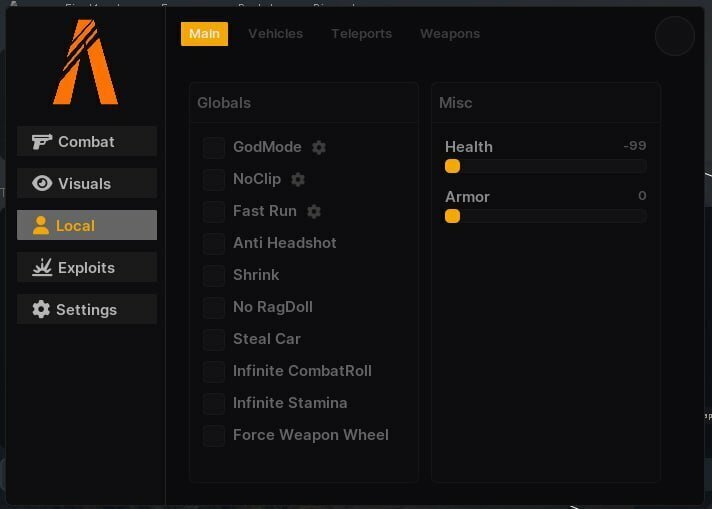The image size is (712, 509).
Task: Enable the GodMode checkbox
Action: tap(213, 148)
